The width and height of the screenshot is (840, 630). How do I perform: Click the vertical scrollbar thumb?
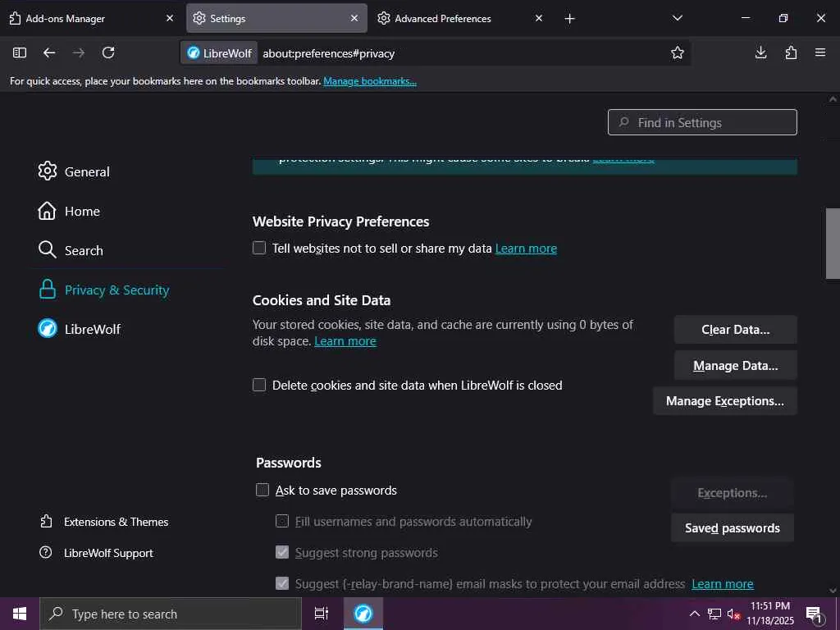(833, 244)
